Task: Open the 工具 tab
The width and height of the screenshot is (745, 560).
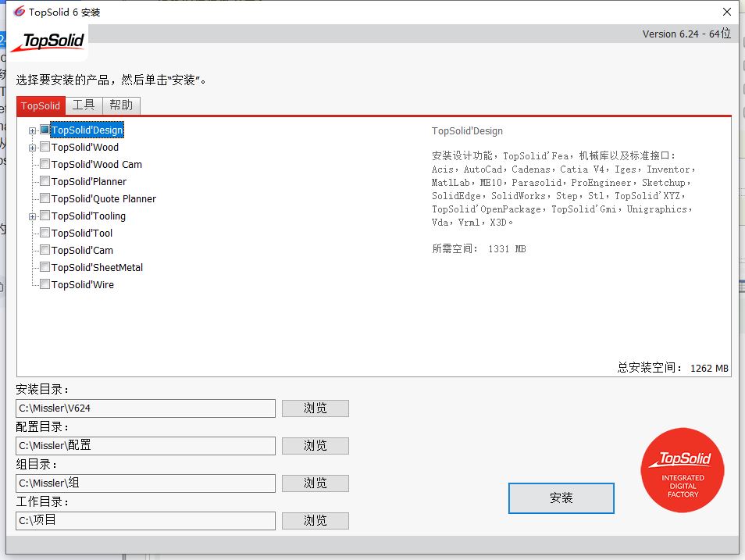Action: [84, 105]
